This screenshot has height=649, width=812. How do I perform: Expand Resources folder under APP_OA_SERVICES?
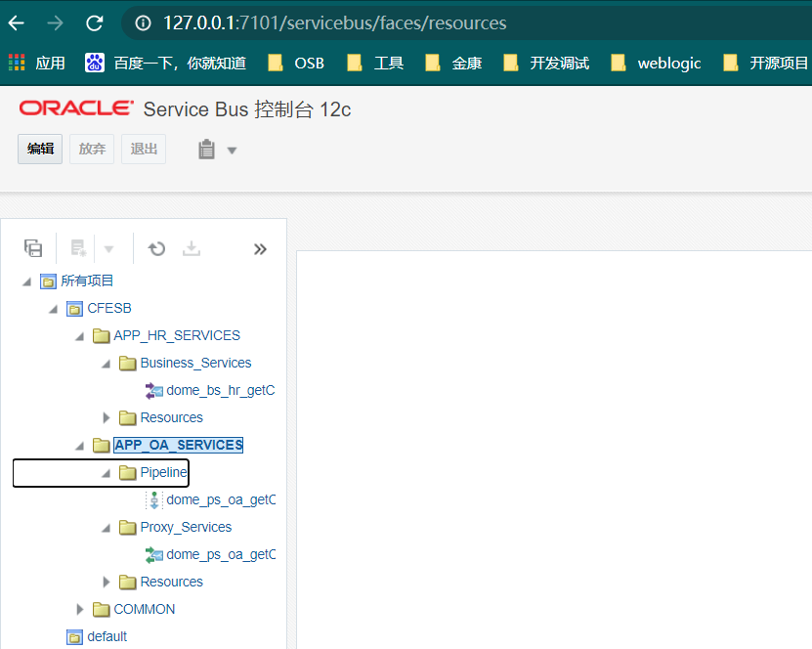107,582
